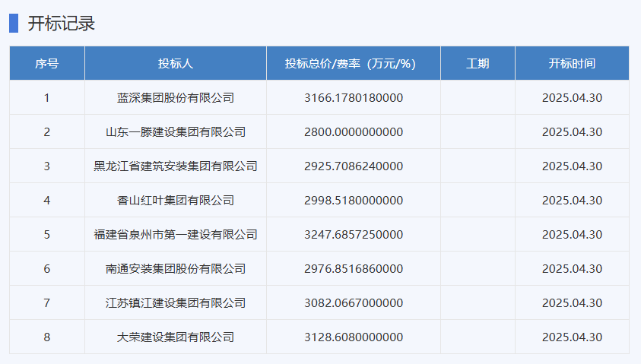Click the 投标总价/费率 (万元/%) column header
The image size is (641, 364).
(x=354, y=63)
